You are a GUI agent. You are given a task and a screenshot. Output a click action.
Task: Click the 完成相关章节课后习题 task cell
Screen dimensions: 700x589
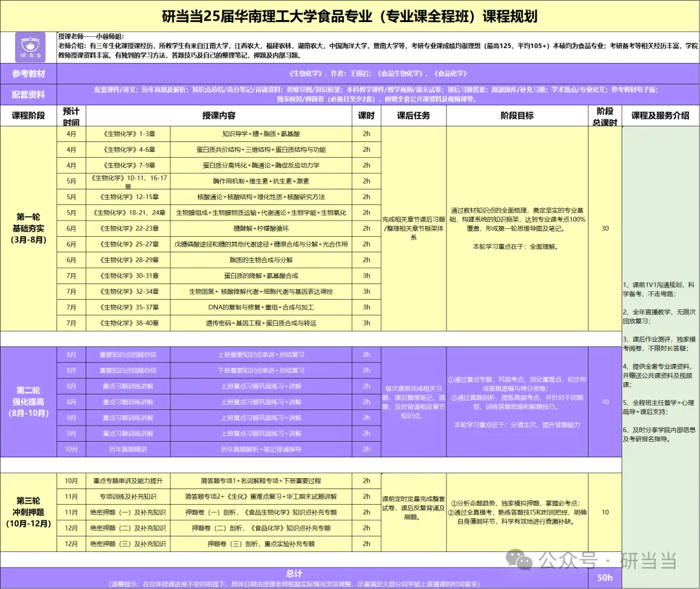[x=414, y=228]
